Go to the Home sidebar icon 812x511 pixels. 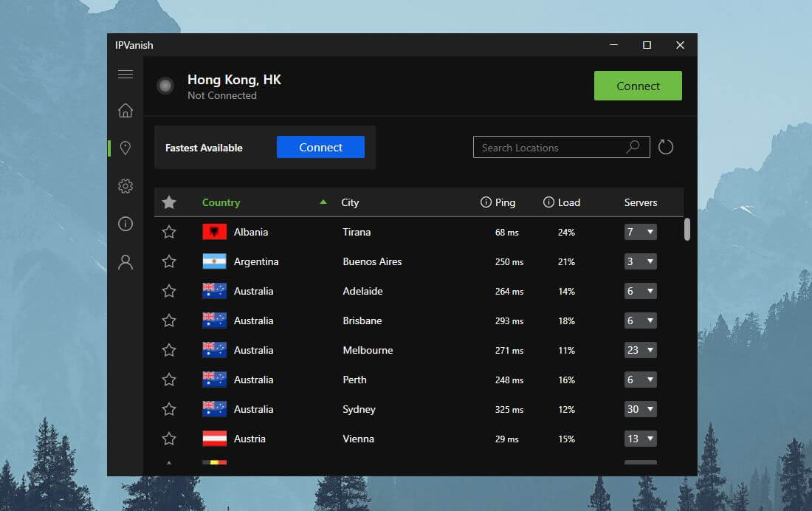(x=125, y=110)
